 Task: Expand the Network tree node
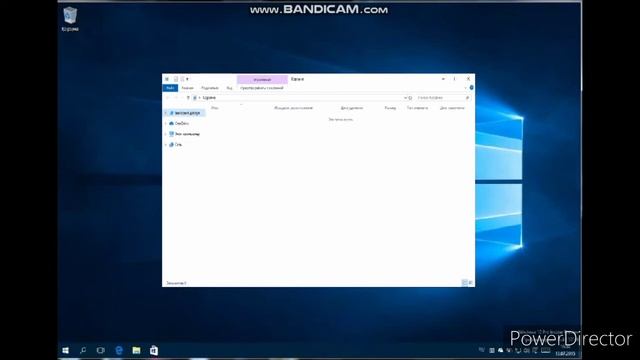[166, 144]
